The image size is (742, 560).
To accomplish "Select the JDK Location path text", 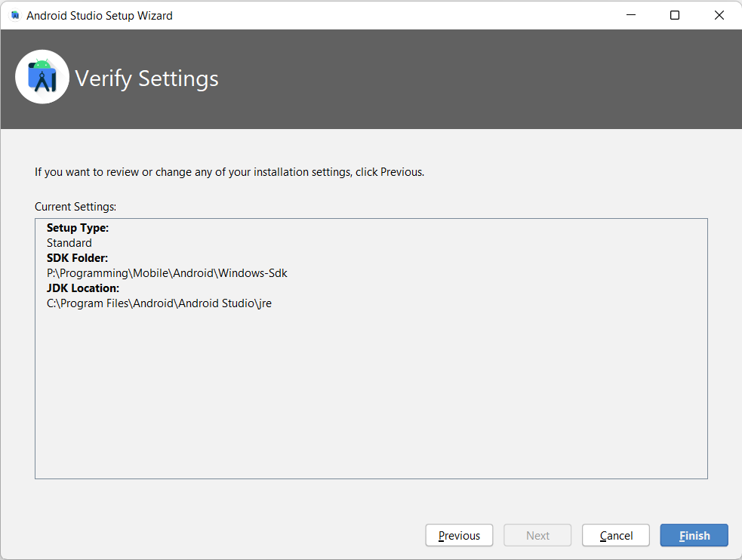I will pyautogui.click(x=159, y=303).
